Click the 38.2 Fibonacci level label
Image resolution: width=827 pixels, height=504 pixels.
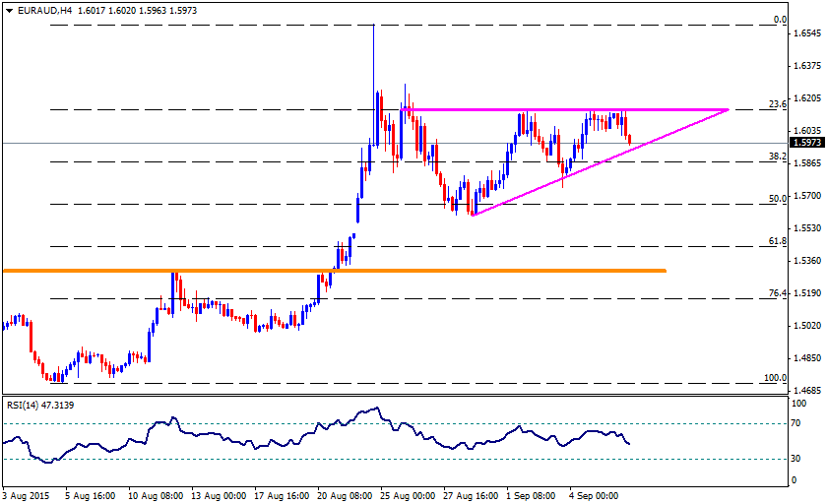pyautogui.click(x=778, y=157)
